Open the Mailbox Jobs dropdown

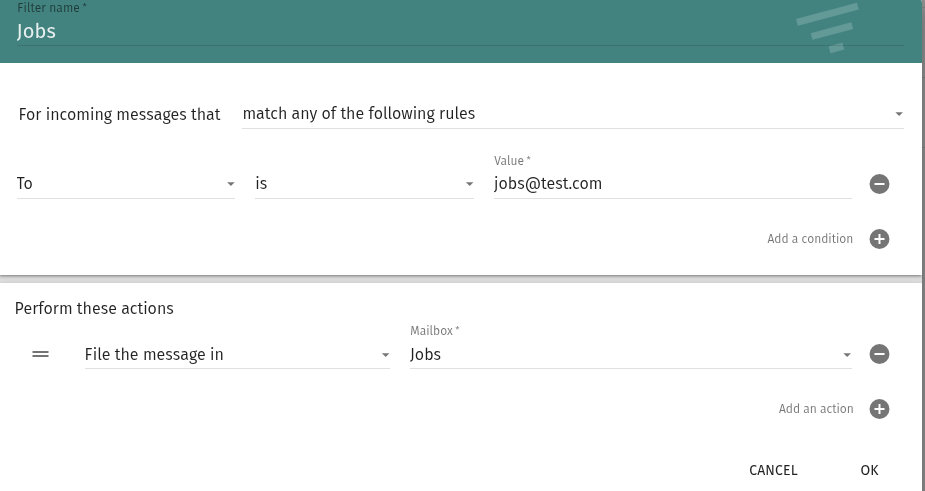coord(620,354)
